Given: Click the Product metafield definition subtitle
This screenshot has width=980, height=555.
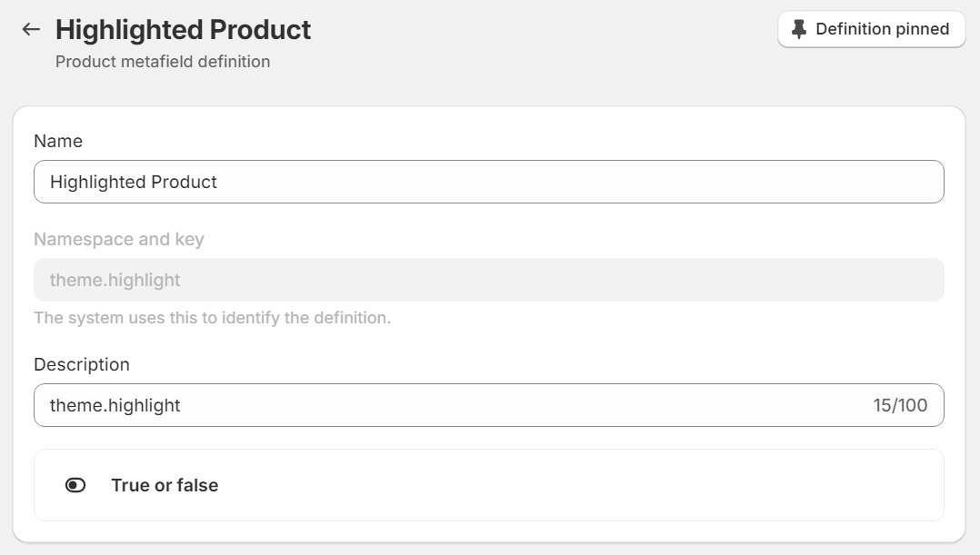Looking at the screenshot, I should pyautogui.click(x=163, y=62).
